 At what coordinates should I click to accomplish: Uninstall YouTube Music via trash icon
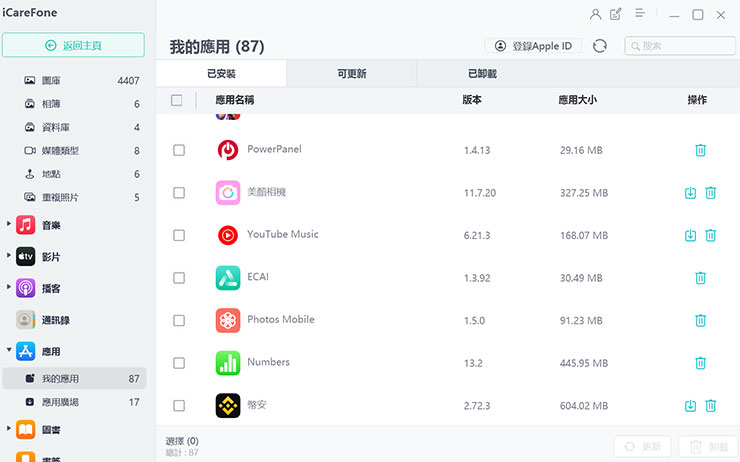[710, 235]
